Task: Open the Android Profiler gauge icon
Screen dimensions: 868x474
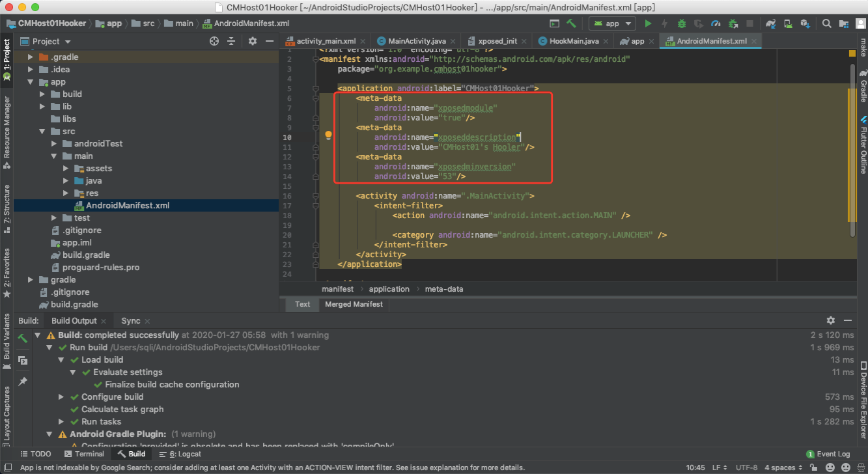Action: pos(716,23)
